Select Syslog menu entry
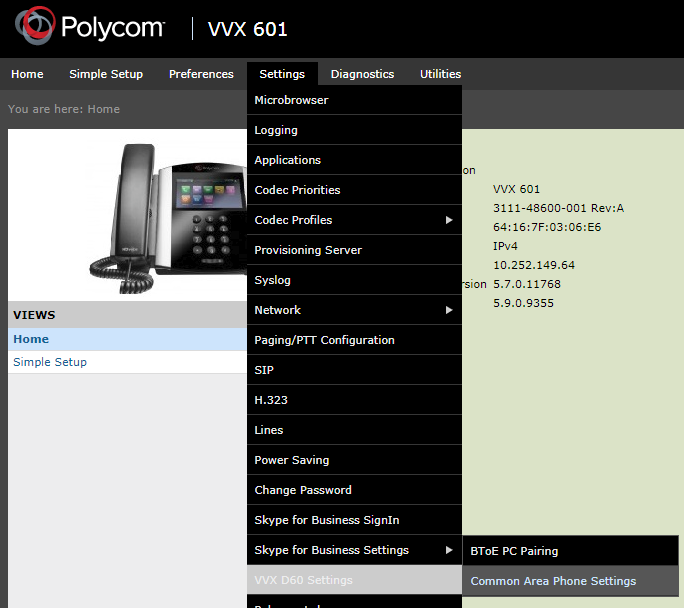The image size is (684, 608). [x=354, y=280]
